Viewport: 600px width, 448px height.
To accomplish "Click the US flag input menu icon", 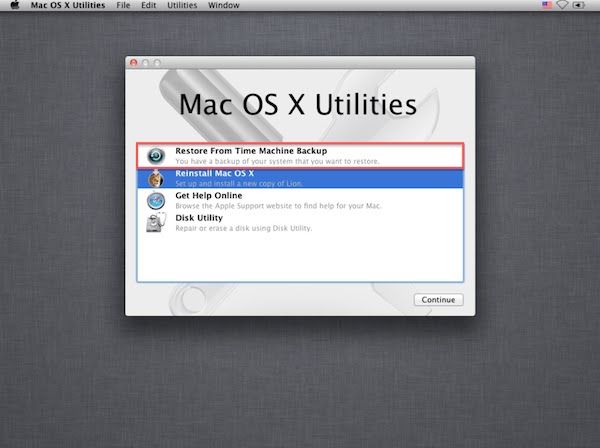I will point(547,5).
